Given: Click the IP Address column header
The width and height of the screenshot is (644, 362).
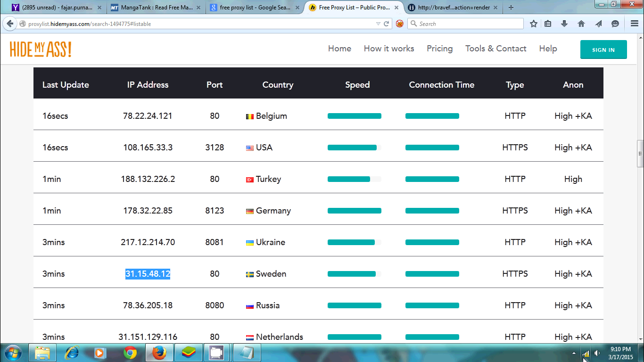Looking at the screenshot, I should (148, 85).
